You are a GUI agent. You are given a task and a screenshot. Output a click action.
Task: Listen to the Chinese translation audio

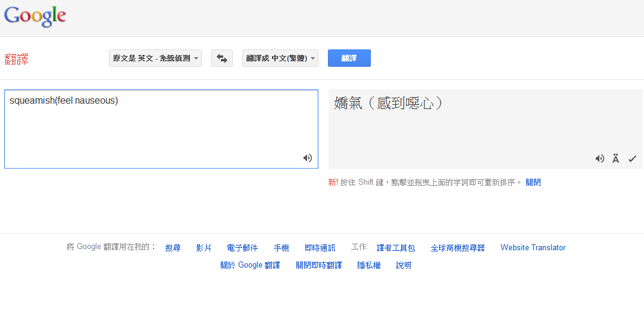tap(599, 159)
